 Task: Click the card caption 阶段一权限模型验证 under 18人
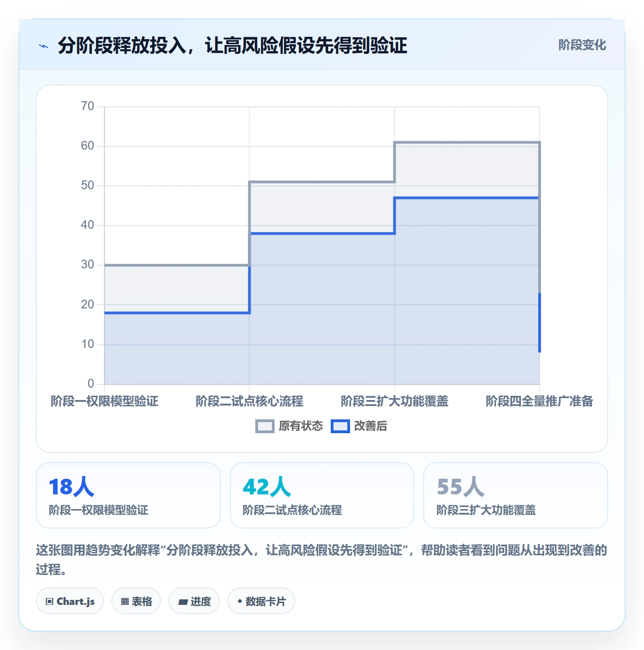(98, 510)
